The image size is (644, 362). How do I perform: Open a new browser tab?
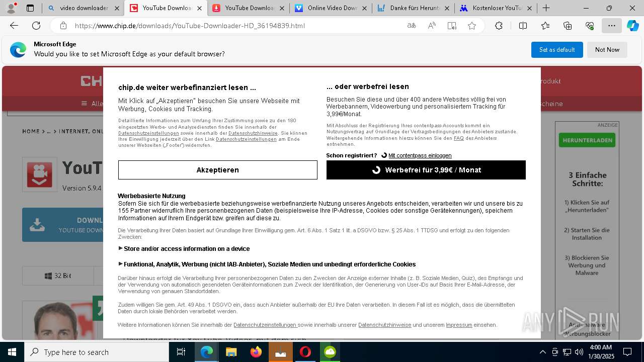(546, 8)
